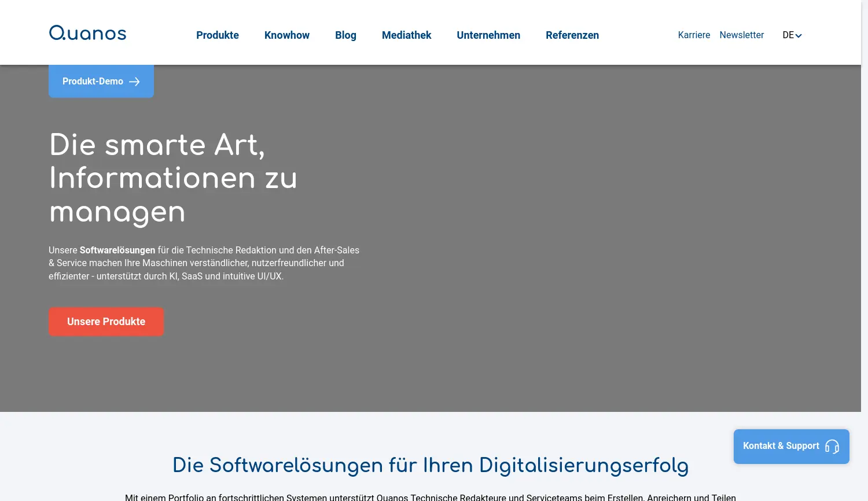This screenshot has width=868, height=501.
Task: Open the Produkte navigation menu
Action: (x=218, y=35)
